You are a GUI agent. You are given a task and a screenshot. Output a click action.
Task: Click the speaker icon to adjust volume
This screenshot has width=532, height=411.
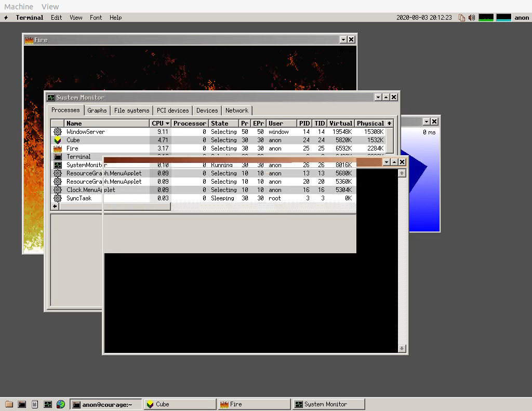click(x=471, y=17)
